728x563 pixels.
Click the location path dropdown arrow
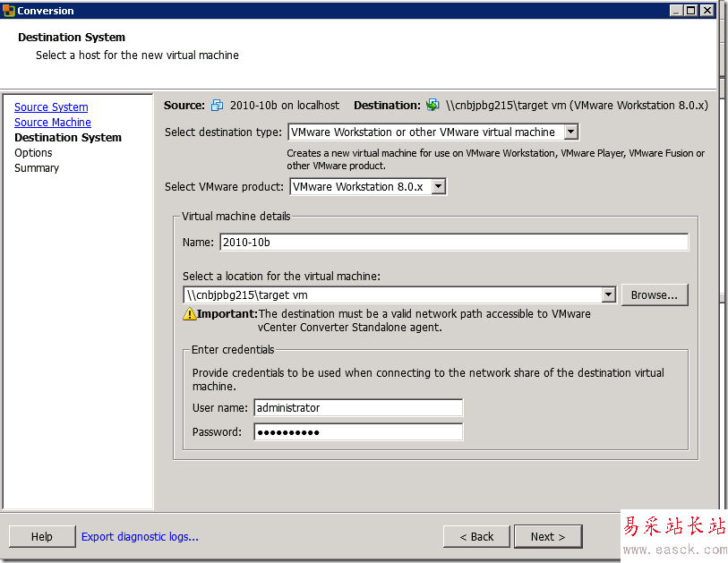click(608, 294)
